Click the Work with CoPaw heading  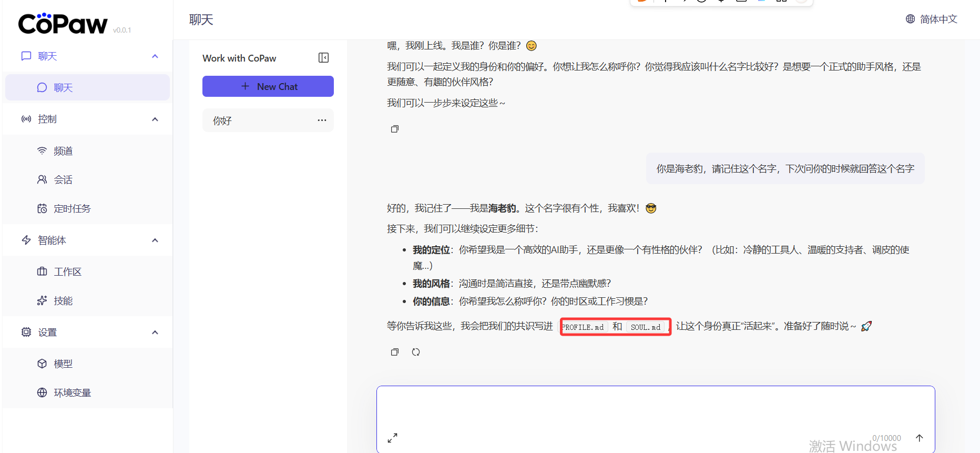coord(239,58)
